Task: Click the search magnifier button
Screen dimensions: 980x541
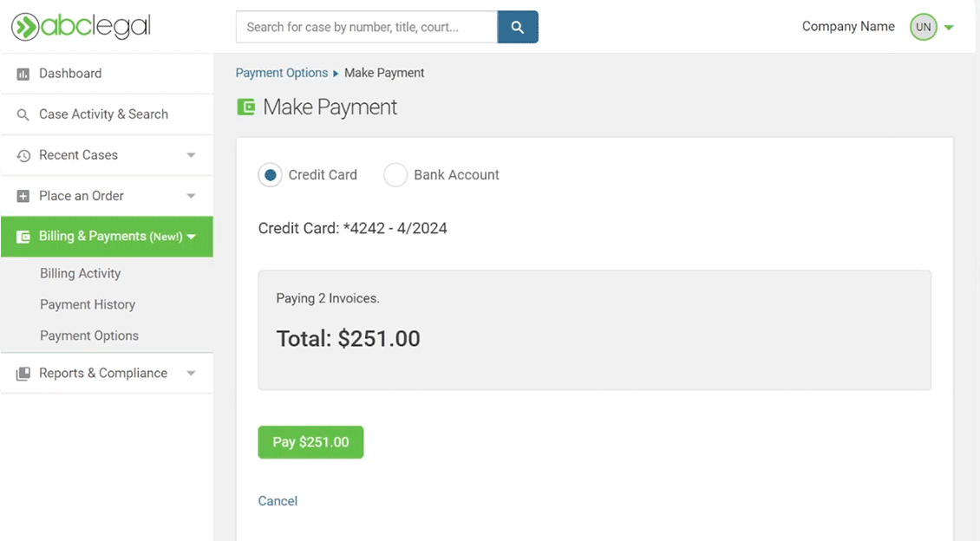Action: [518, 27]
